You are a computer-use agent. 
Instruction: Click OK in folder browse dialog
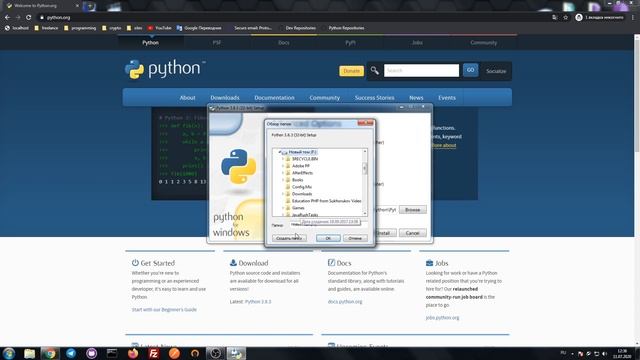click(x=328, y=238)
